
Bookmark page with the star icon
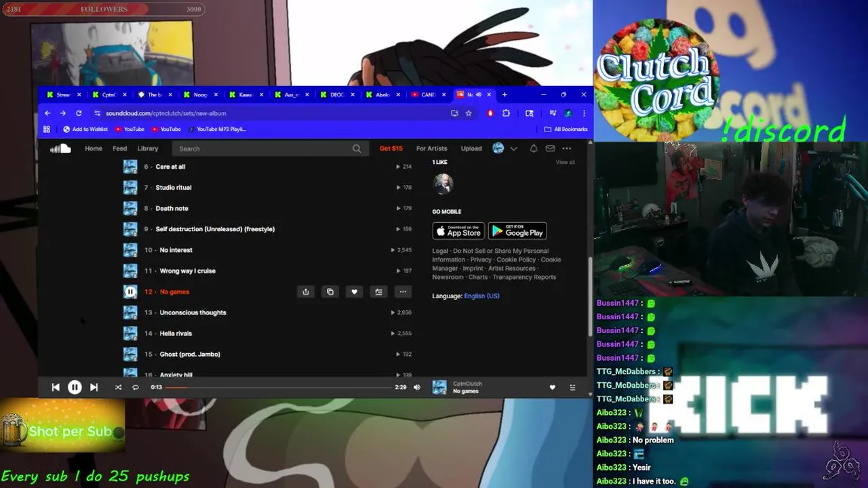coord(469,113)
